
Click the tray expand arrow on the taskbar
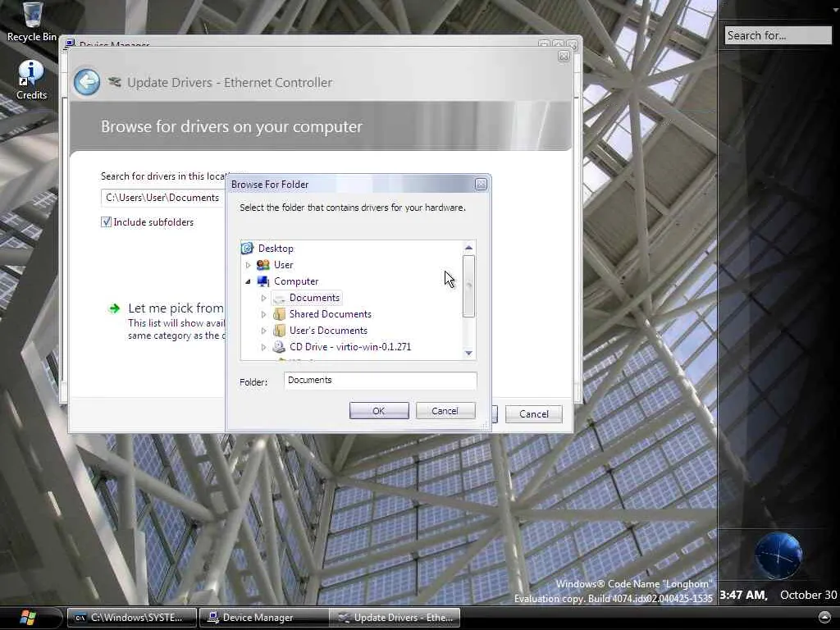[x=825, y=617]
